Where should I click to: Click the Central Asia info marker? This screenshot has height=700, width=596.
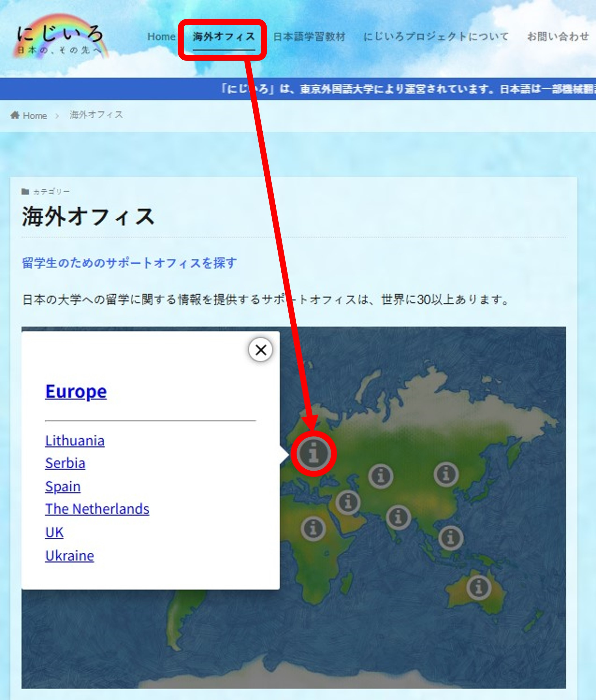381,476
